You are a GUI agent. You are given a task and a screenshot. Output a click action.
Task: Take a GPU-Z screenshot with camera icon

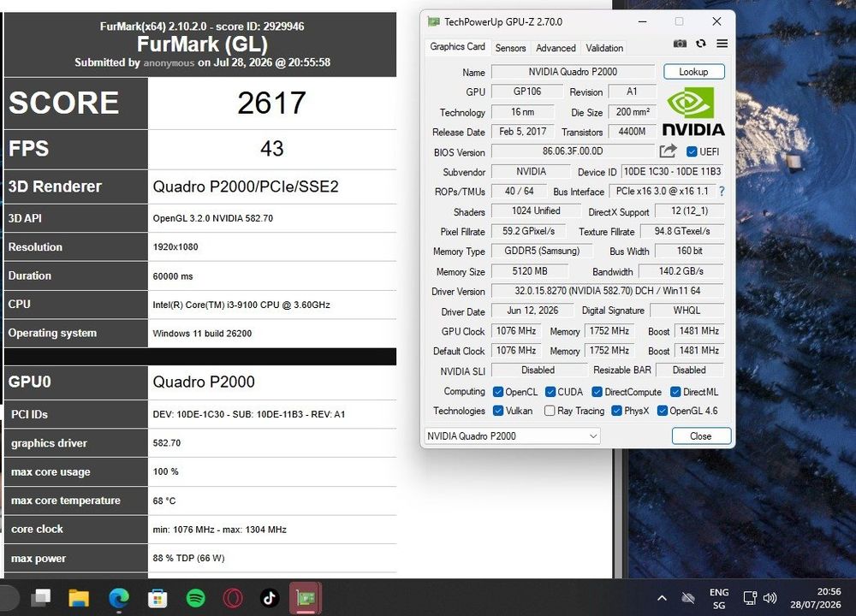click(680, 44)
